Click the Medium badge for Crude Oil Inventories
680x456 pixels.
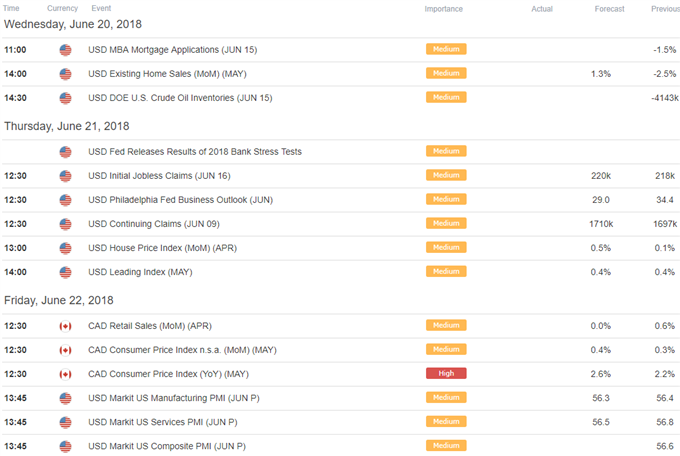pyautogui.click(x=446, y=97)
